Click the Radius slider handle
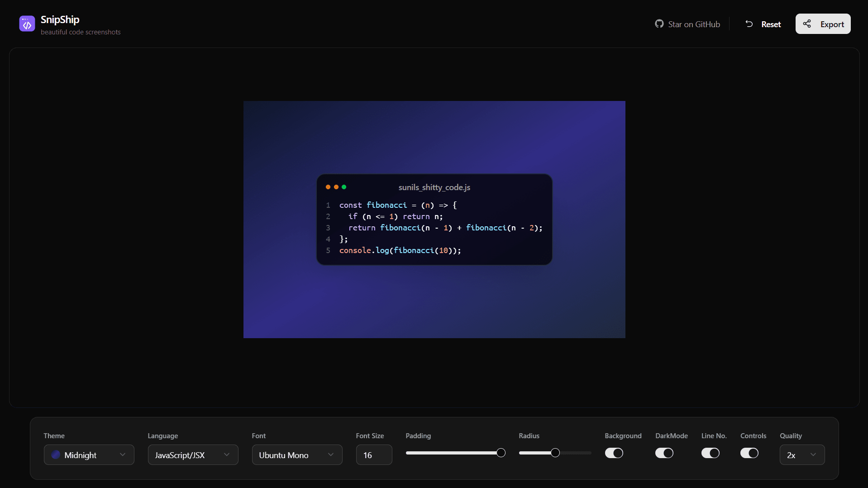This screenshot has width=868, height=488. 555,453
